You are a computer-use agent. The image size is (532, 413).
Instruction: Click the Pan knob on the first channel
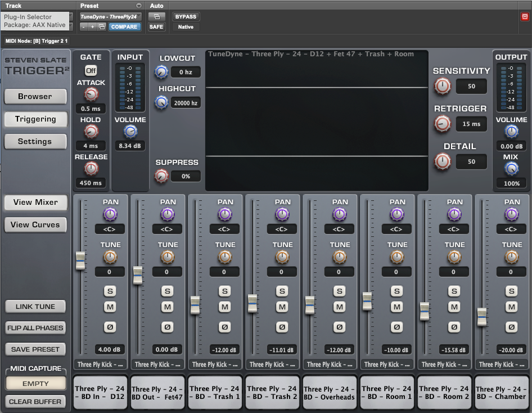(x=110, y=214)
